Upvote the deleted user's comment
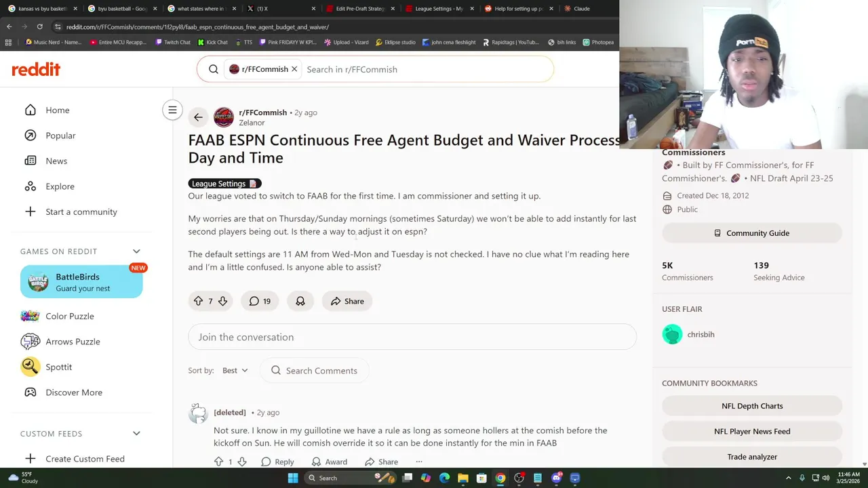 click(x=218, y=462)
